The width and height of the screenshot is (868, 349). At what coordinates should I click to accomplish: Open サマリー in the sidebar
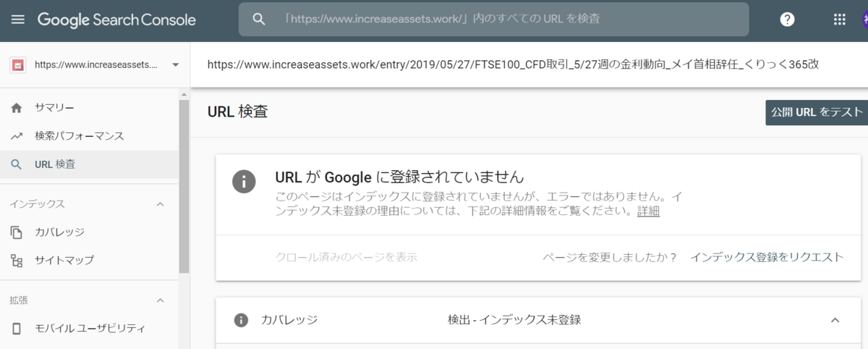[x=90, y=108]
